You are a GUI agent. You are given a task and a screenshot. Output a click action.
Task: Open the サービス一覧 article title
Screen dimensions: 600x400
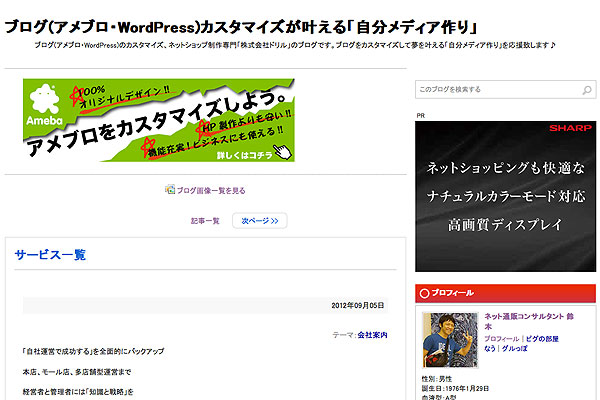(50, 255)
